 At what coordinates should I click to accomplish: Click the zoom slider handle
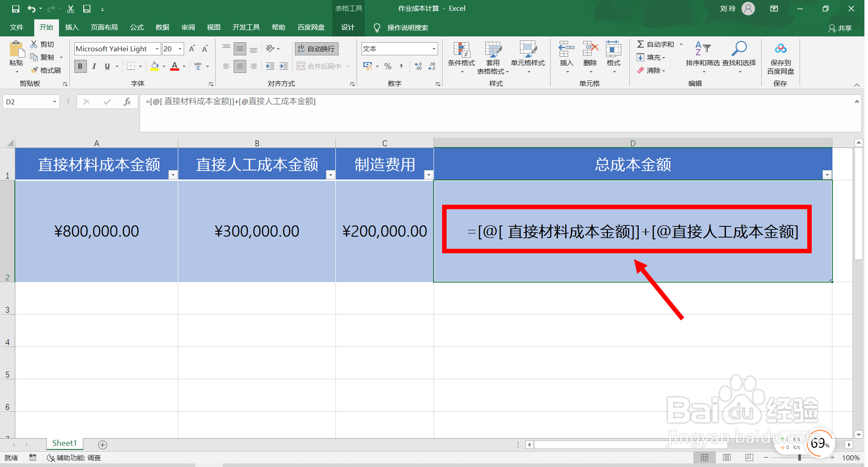pyautogui.click(x=800, y=458)
